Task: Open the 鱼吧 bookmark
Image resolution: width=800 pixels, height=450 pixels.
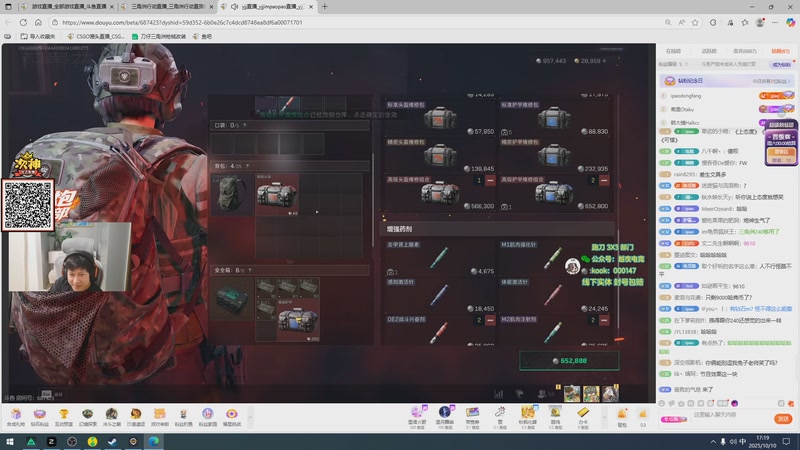Action: (x=203, y=36)
